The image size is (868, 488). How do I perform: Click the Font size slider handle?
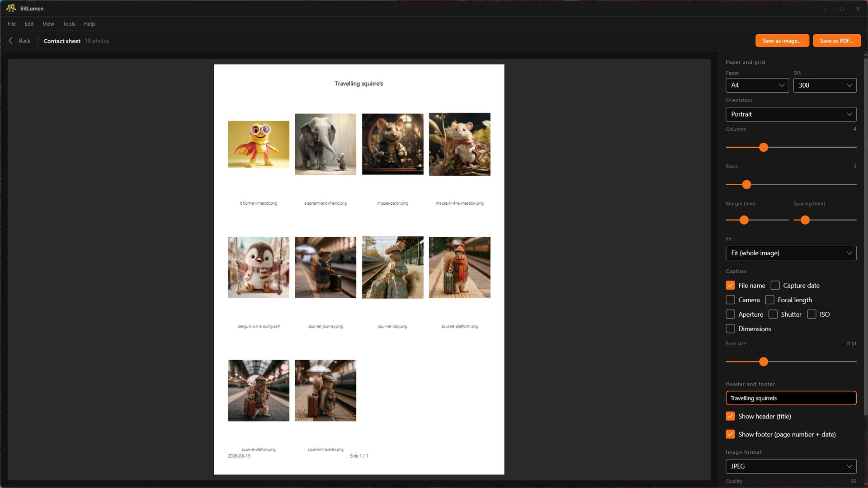764,361
